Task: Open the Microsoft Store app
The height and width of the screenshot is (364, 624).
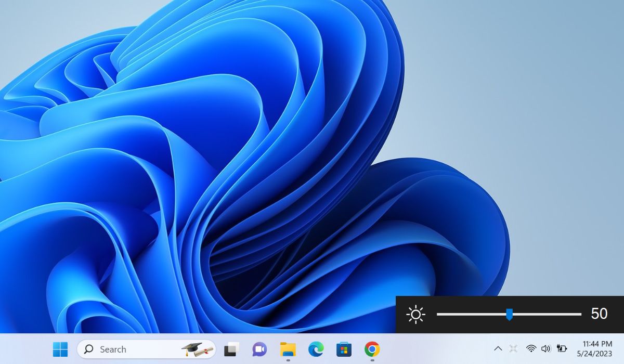Action: tap(344, 349)
